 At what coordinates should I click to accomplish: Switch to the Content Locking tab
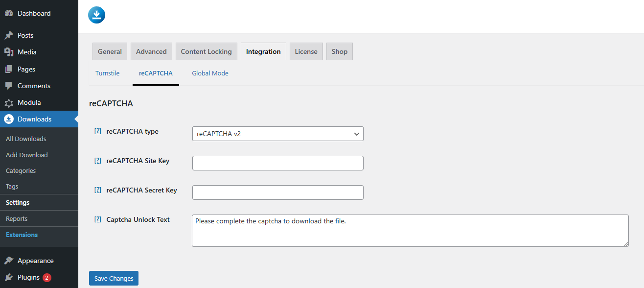click(x=207, y=51)
